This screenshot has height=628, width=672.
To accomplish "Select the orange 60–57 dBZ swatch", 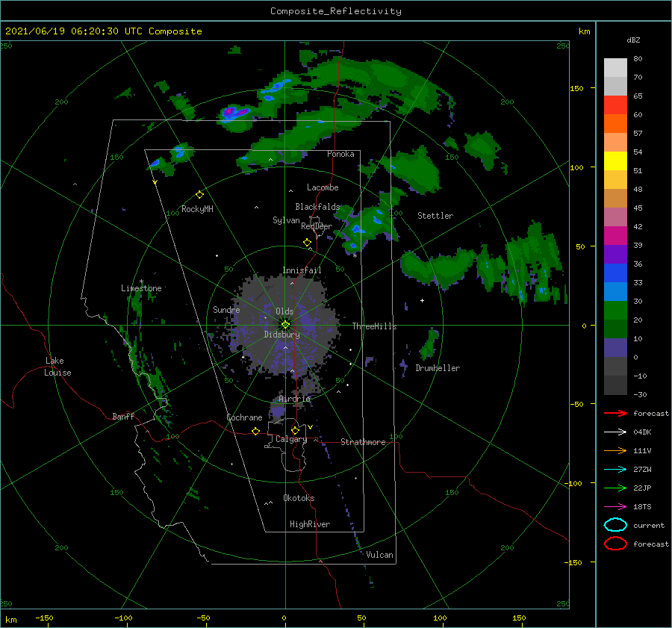I will click(x=615, y=124).
